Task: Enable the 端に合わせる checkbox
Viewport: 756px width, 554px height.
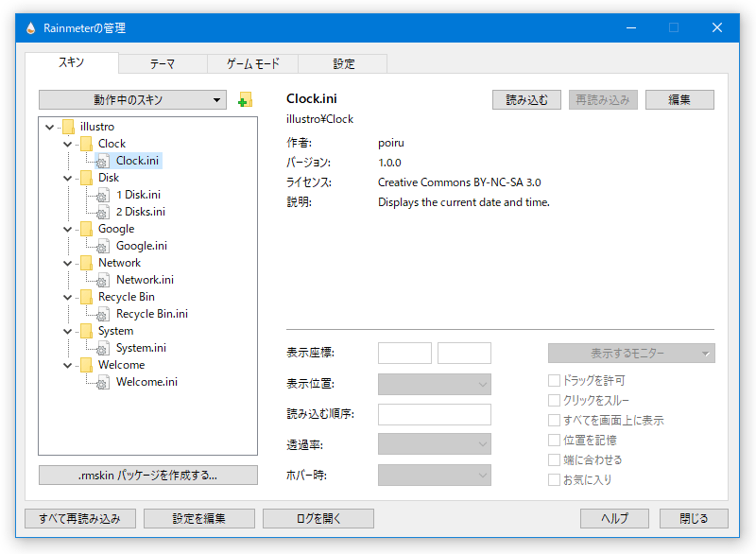Action: pyautogui.click(x=554, y=460)
